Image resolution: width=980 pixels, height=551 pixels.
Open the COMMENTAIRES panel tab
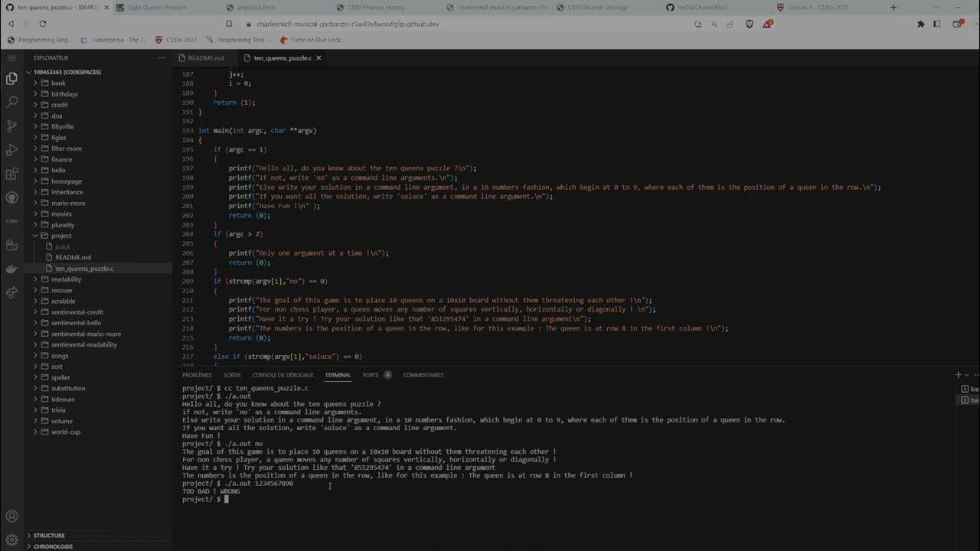pyautogui.click(x=423, y=375)
